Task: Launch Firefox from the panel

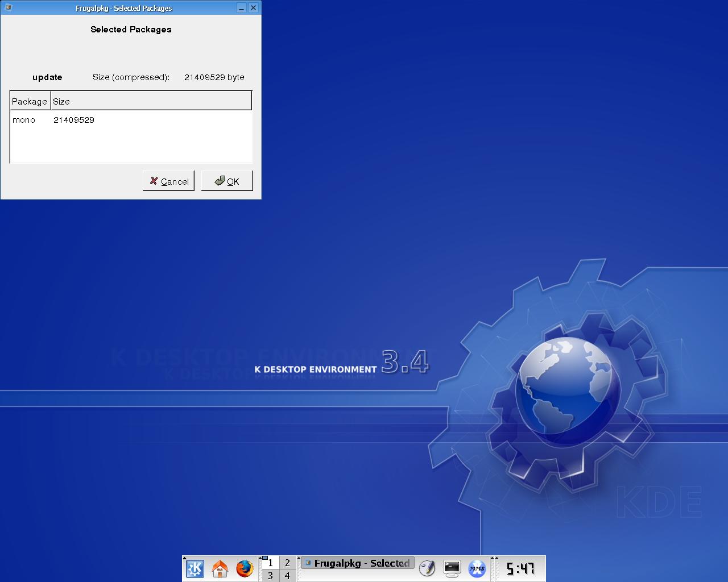Action: (x=245, y=568)
